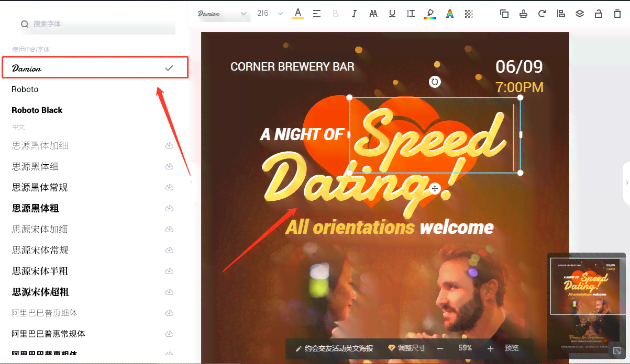630x364 pixels.
Task: Open the font size 216 dropdown
Action: [x=270, y=14]
